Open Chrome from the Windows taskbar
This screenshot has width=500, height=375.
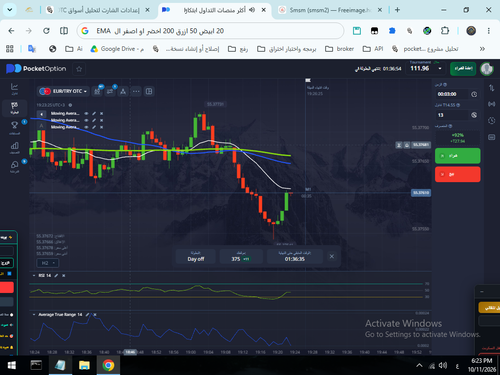[108, 365]
